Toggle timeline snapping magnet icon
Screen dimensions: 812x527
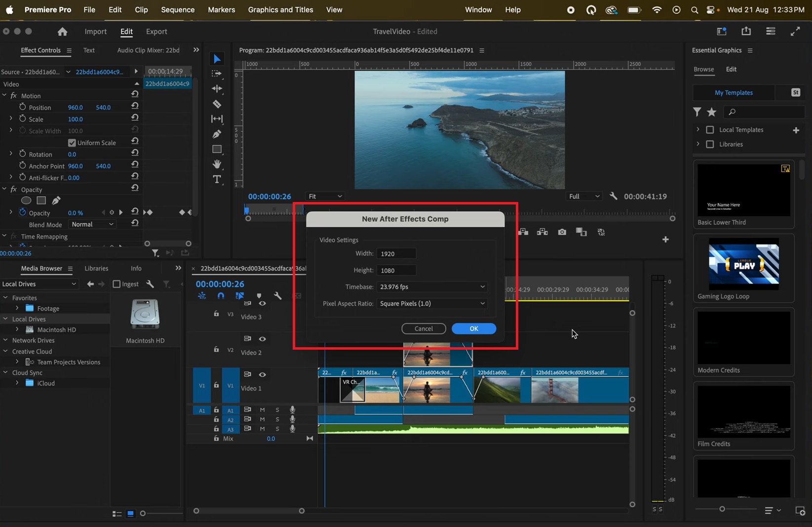221,296
